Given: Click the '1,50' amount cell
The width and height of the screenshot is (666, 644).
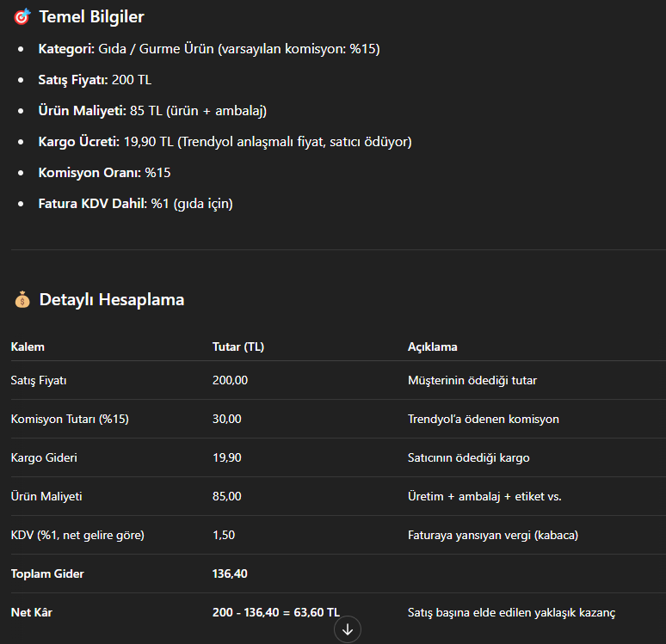Looking at the screenshot, I should (x=224, y=535).
